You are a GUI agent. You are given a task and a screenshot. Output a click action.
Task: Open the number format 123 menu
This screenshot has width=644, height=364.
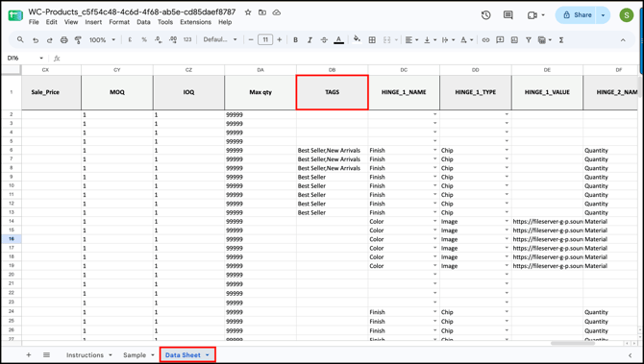187,39
